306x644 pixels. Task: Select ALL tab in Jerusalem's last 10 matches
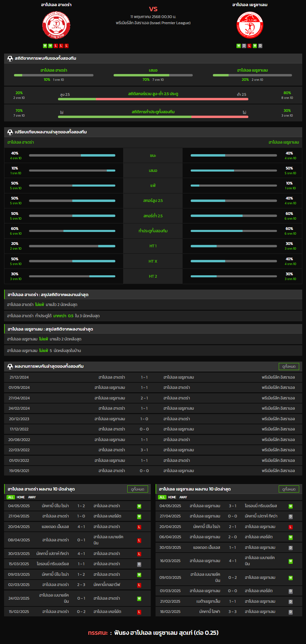tap(162, 497)
